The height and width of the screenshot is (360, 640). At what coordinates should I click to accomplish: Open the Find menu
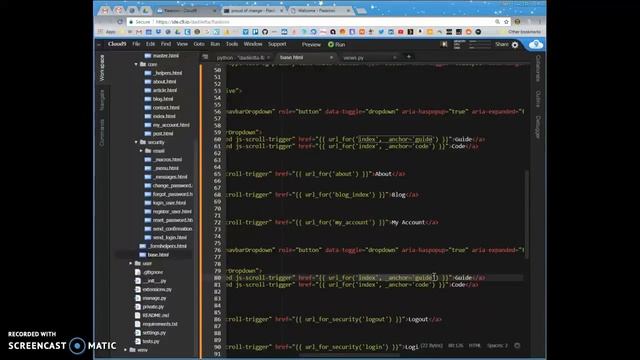(166, 44)
